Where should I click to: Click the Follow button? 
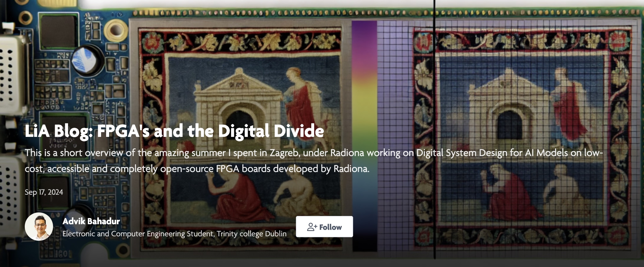tap(324, 227)
